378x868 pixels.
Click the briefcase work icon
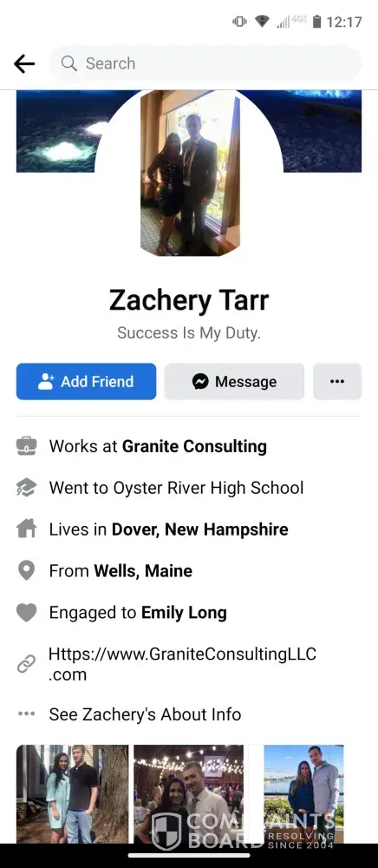[x=27, y=445]
